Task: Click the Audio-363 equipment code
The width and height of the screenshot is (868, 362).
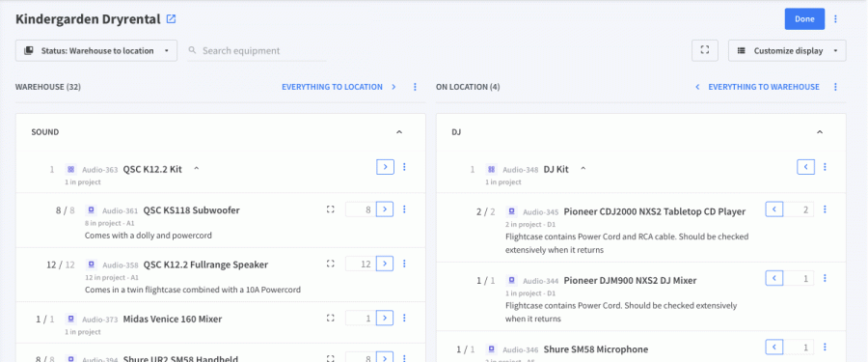Action: click(100, 170)
